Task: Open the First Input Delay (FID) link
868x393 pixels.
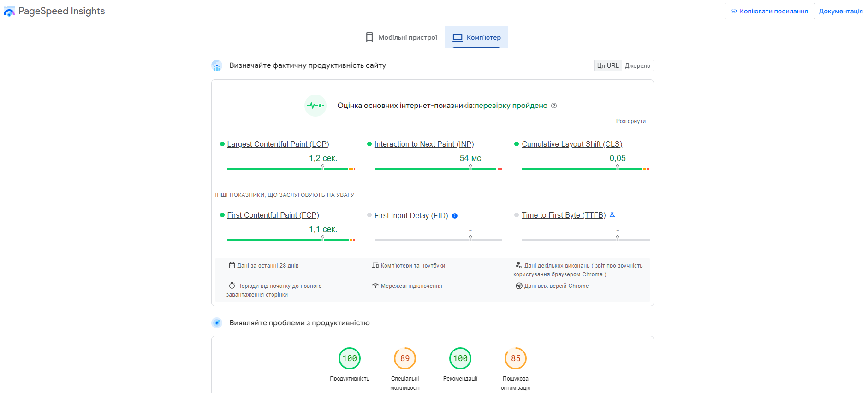Action: pos(411,215)
